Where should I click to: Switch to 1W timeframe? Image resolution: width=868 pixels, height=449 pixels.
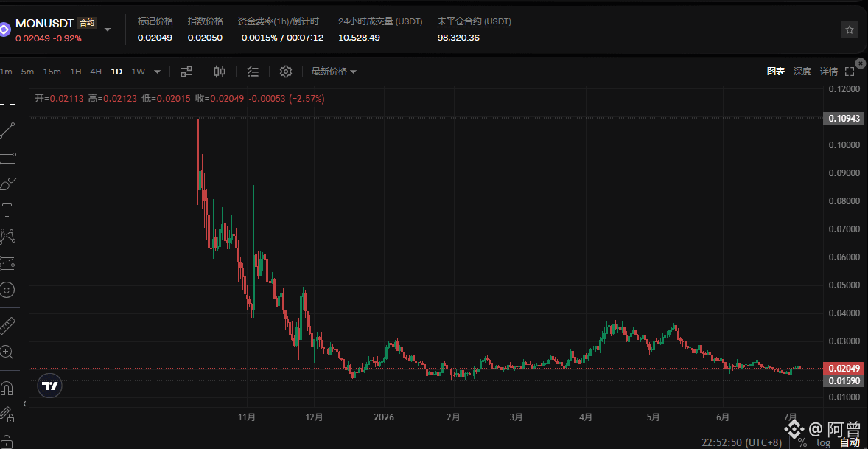pyautogui.click(x=138, y=72)
